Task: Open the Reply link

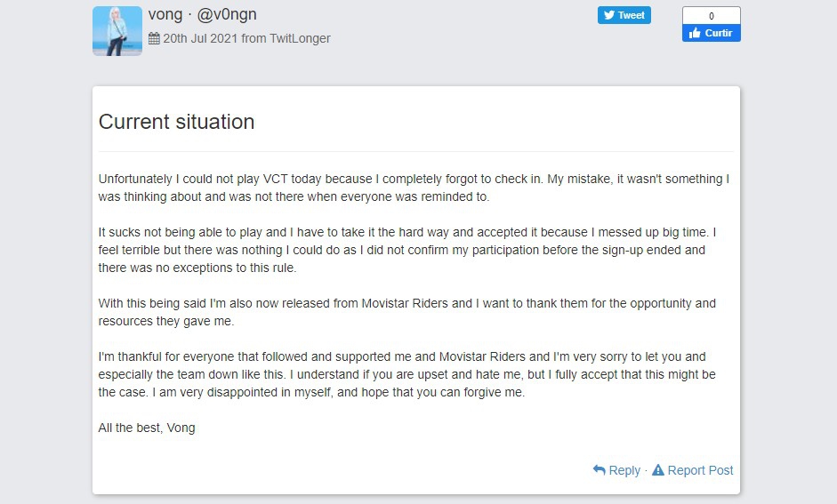Action: tap(624, 470)
